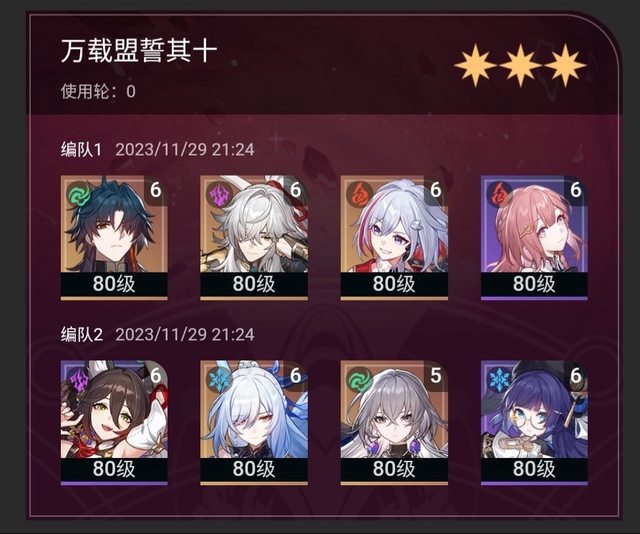Click the 编队2 team label
The width and height of the screenshot is (640, 534).
(x=82, y=335)
